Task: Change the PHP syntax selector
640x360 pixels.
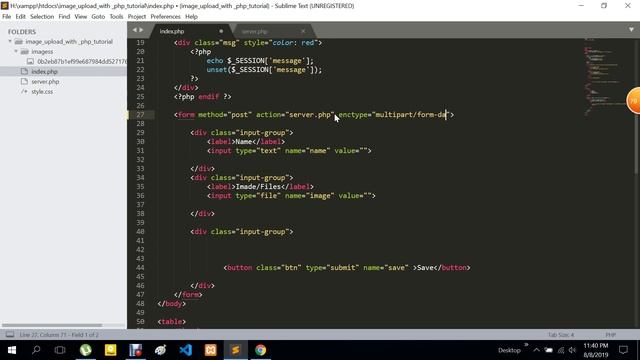Action: 611,335
